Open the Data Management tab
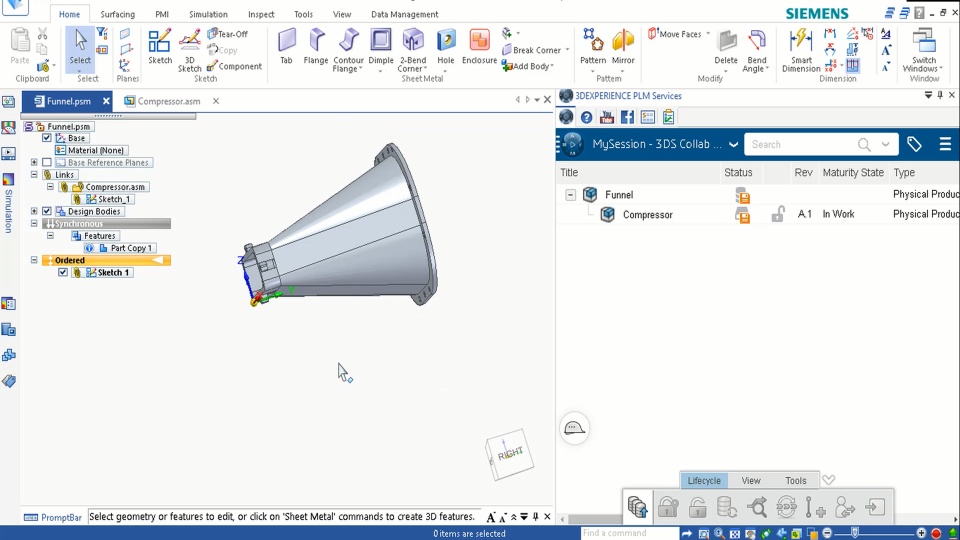 pyautogui.click(x=405, y=14)
